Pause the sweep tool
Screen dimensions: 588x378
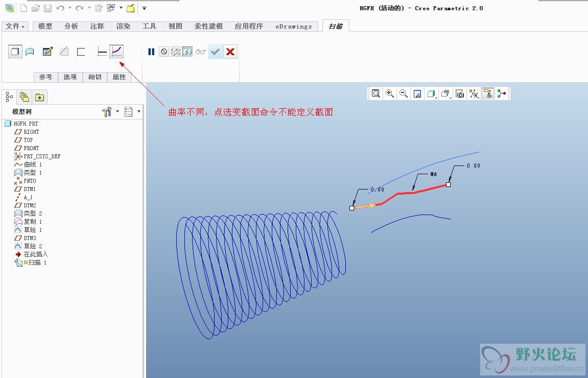pyautogui.click(x=151, y=52)
